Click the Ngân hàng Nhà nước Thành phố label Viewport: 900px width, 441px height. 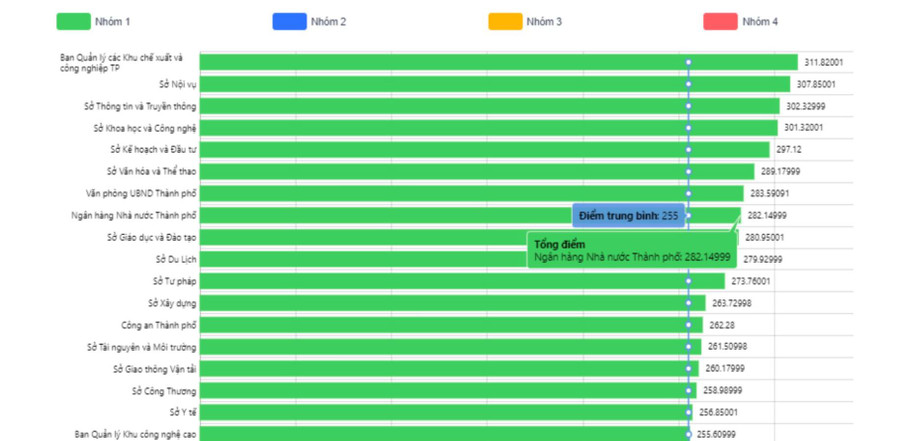coord(134,215)
